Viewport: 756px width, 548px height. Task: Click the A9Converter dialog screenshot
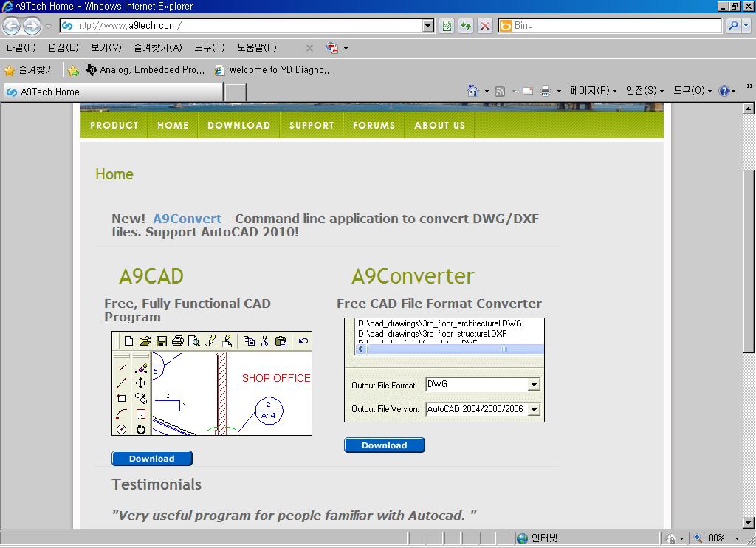(x=444, y=370)
